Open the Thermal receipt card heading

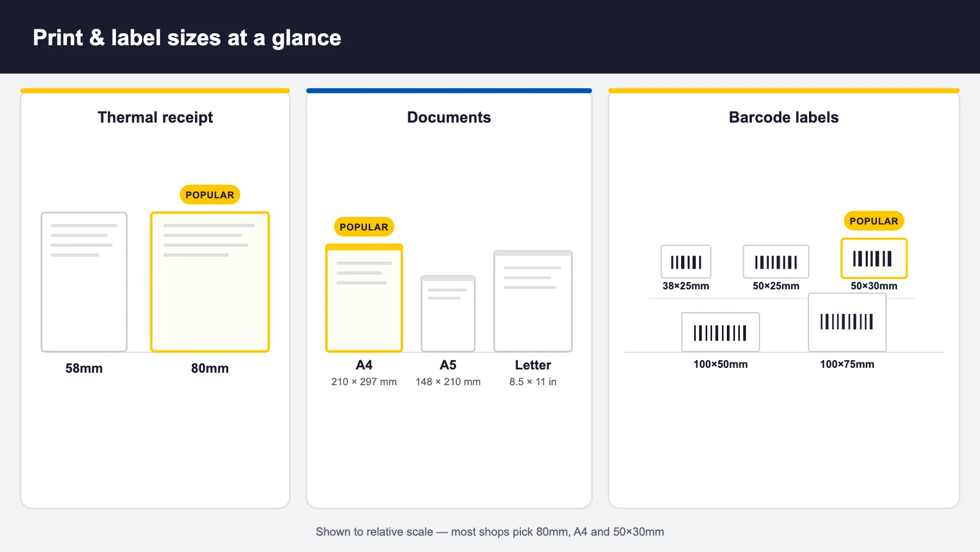(x=155, y=117)
